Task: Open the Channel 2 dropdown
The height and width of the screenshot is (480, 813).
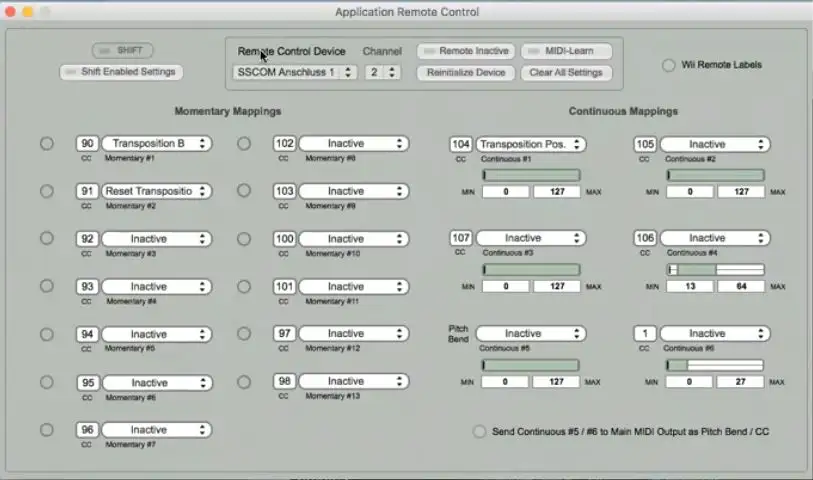Action: (x=382, y=72)
